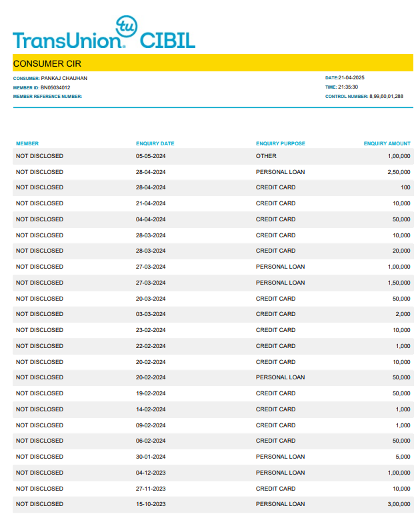Click the Member column header
This screenshot has width=420, height=530.
pos(27,143)
